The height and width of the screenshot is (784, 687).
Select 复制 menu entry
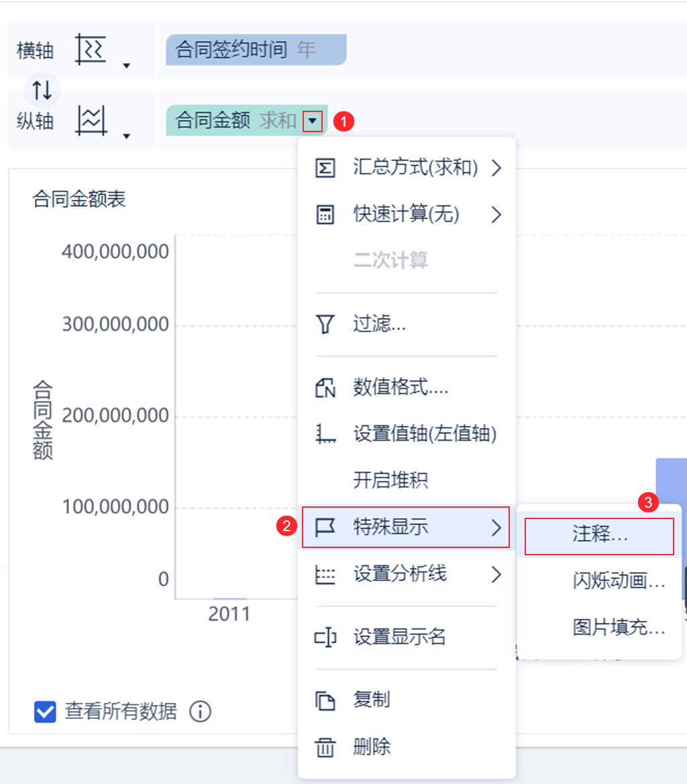407,700
